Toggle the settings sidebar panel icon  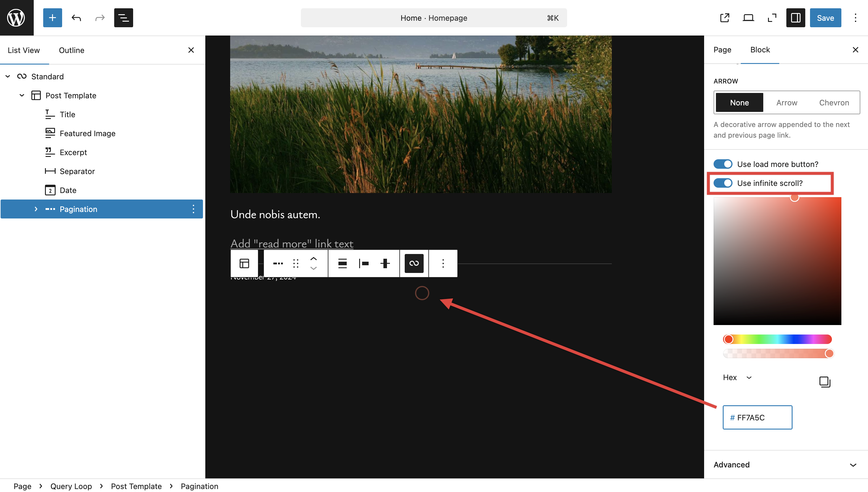(796, 17)
